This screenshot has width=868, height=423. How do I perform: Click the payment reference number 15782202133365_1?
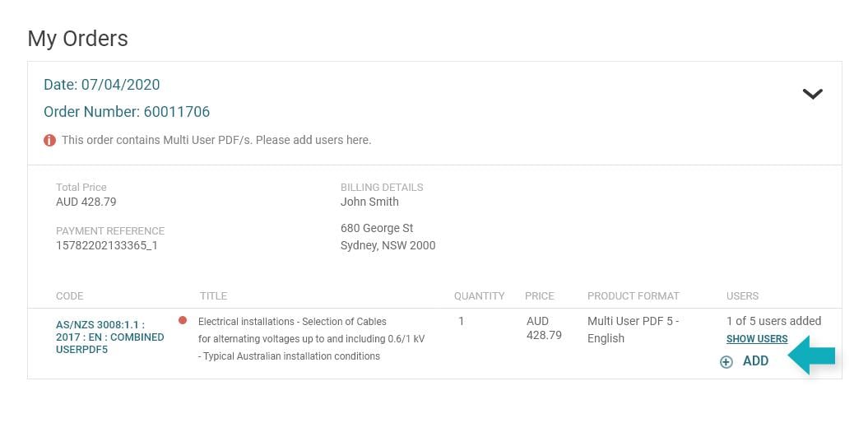pyautogui.click(x=107, y=245)
